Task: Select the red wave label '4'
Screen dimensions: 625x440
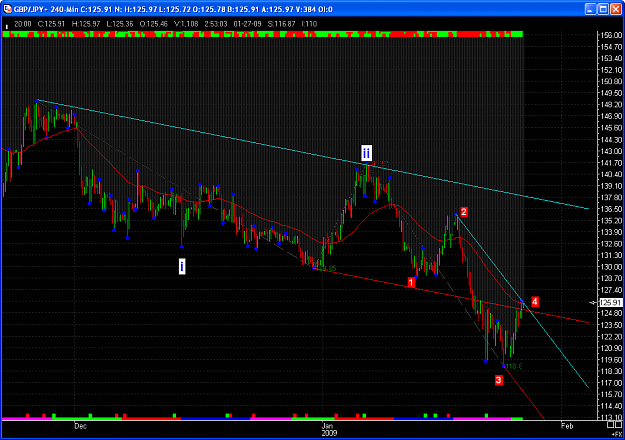Action: [x=535, y=302]
